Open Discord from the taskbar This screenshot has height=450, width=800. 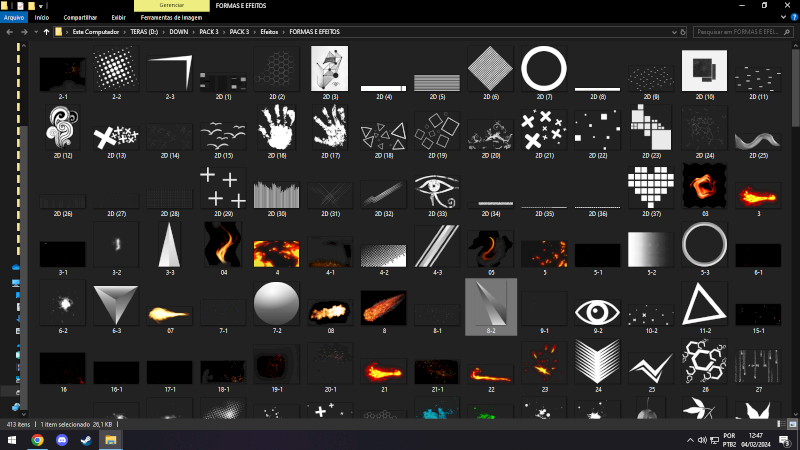[62, 439]
